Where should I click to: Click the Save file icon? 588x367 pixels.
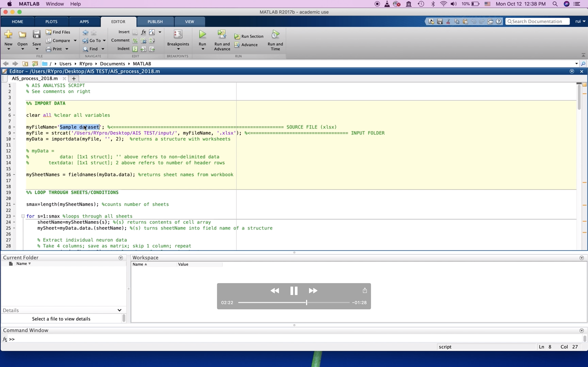(x=37, y=34)
